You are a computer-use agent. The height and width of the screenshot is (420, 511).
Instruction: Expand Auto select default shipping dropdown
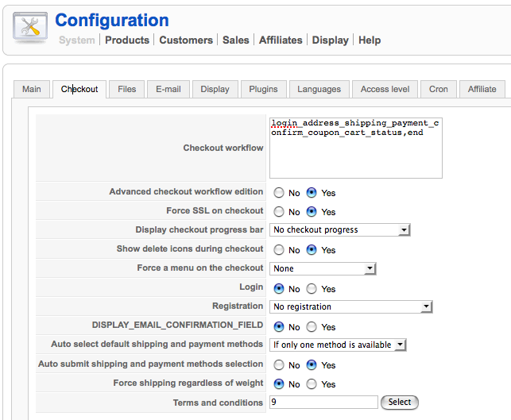(339, 345)
